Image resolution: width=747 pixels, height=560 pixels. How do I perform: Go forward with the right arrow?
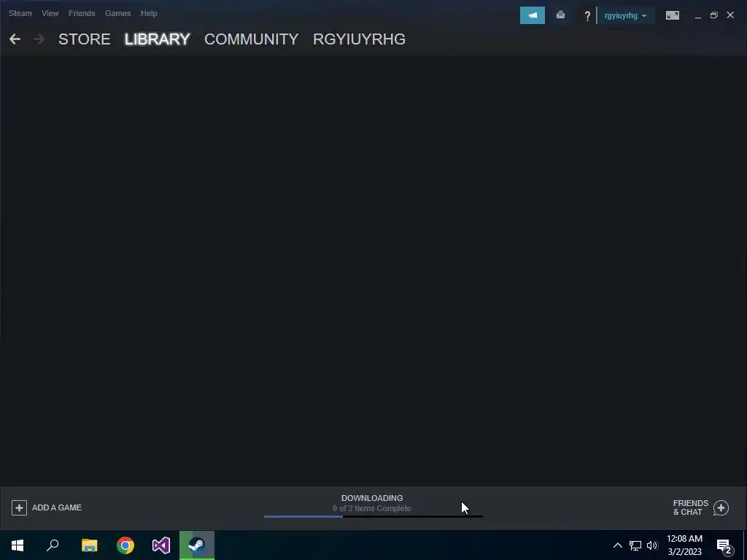tap(39, 39)
